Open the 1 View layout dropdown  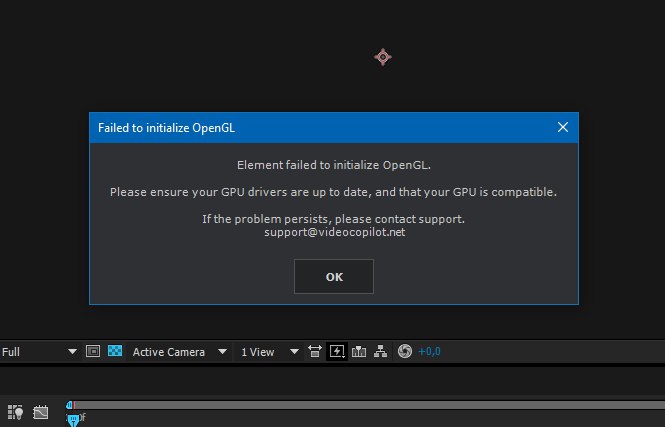270,352
